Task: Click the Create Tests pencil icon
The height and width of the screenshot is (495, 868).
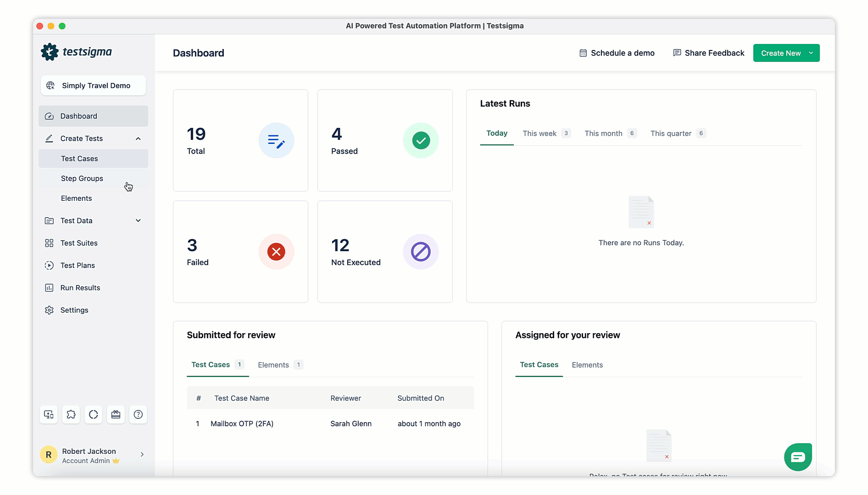Action: pos(49,138)
